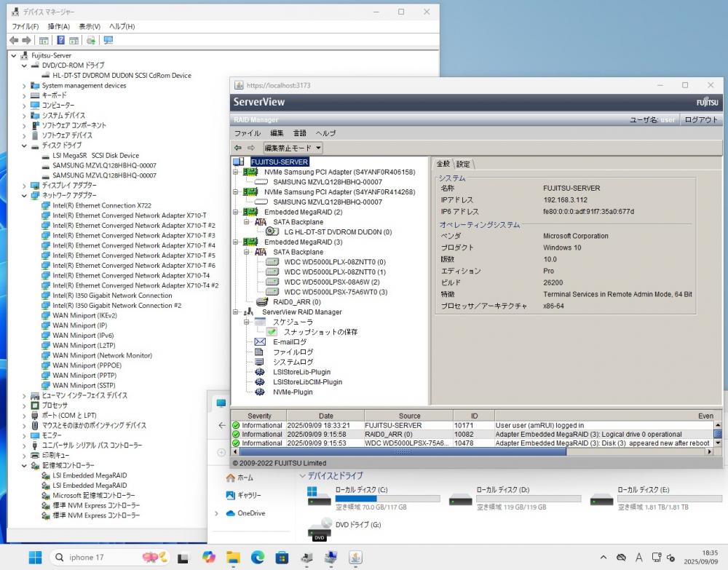Collapse the 記憶域コントローラー node
This screenshot has height=570, width=728.
point(24,465)
